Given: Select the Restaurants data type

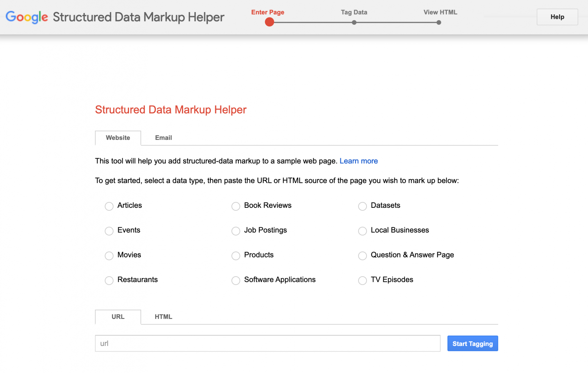Looking at the screenshot, I should click(109, 280).
